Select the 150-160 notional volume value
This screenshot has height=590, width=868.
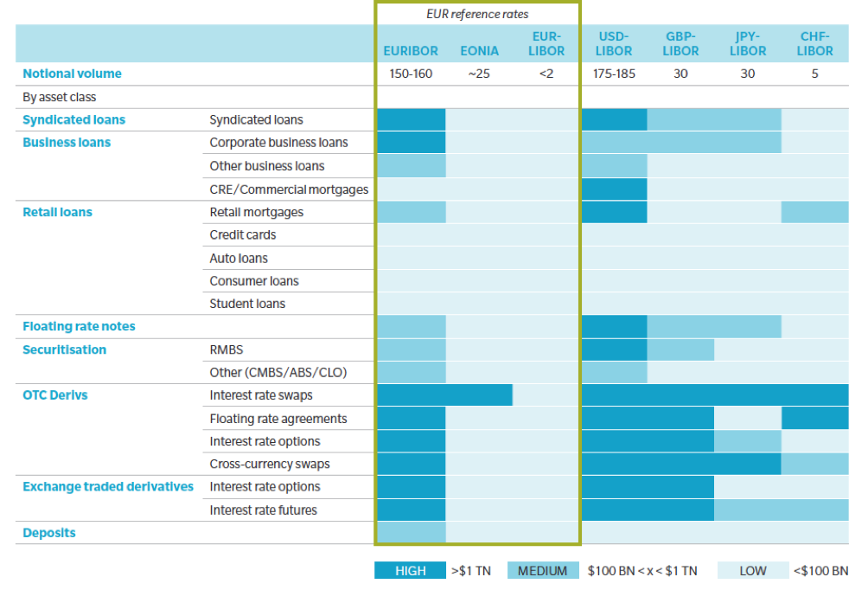pyautogui.click(x=411, y=74)
